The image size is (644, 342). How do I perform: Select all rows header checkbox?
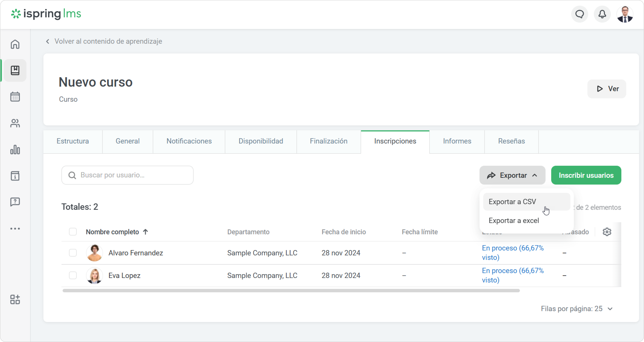tap(73, 232)
